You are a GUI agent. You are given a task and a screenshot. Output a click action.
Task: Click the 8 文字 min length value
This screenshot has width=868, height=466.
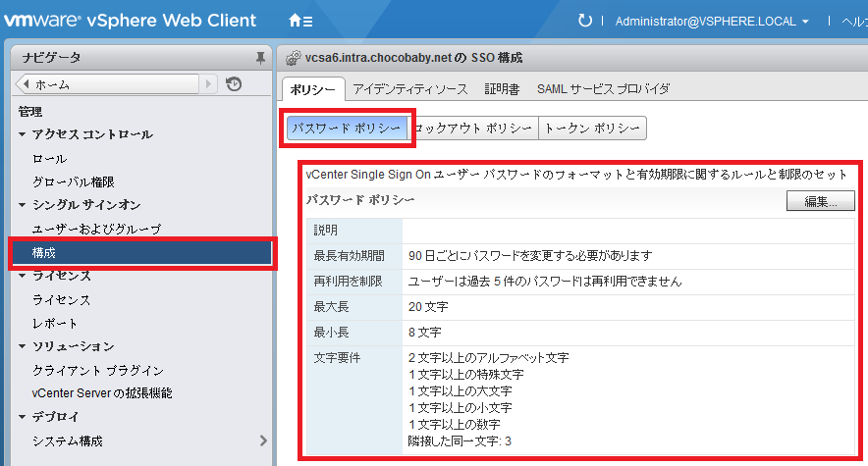(x=424, y=333)
